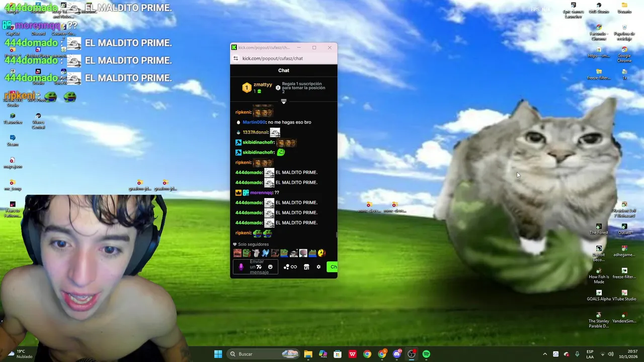Open VTube Studio desktop shortcut
Screen dimensions: 644x362
[x=624, y=296]
